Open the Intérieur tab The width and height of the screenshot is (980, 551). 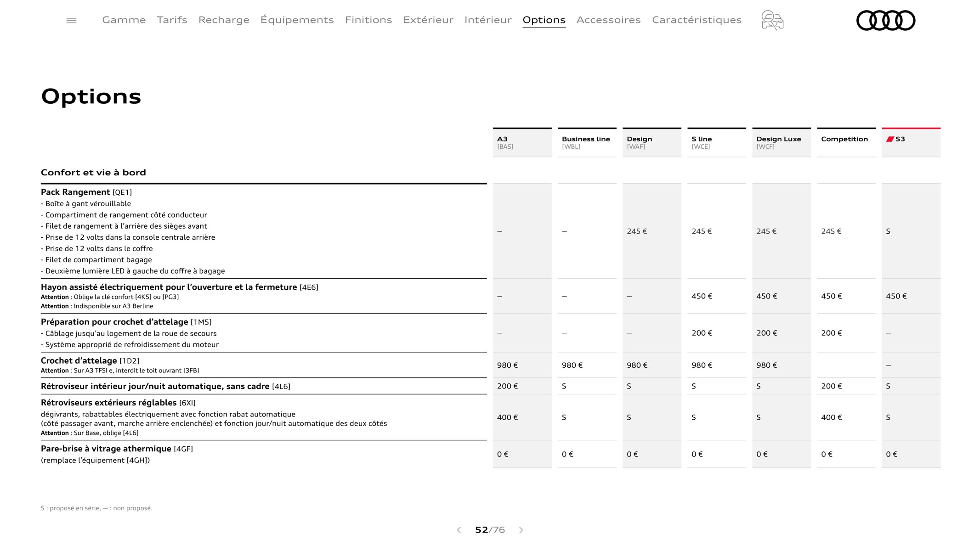pos(488,20)
